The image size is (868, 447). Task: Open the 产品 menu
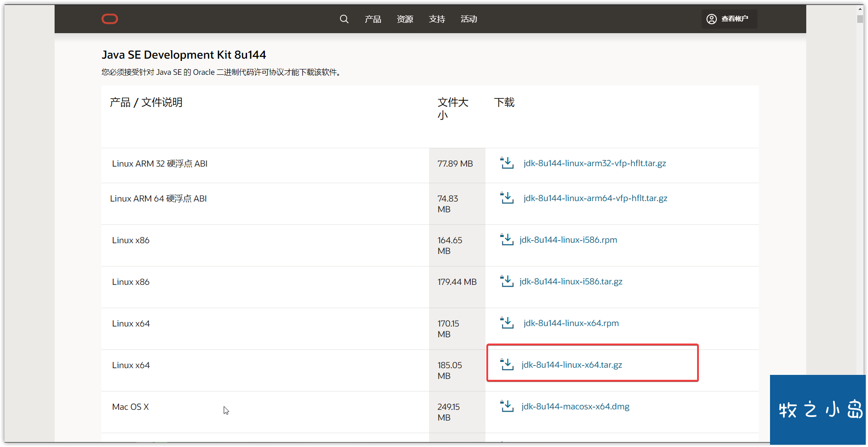click(x=373, y=19)
